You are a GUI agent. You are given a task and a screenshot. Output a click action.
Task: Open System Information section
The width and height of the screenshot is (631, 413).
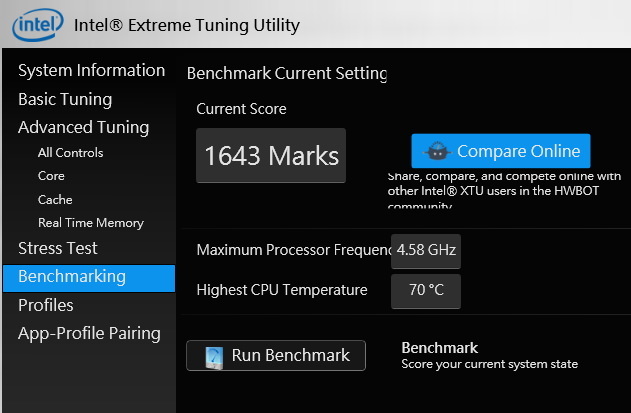(91, 70)
